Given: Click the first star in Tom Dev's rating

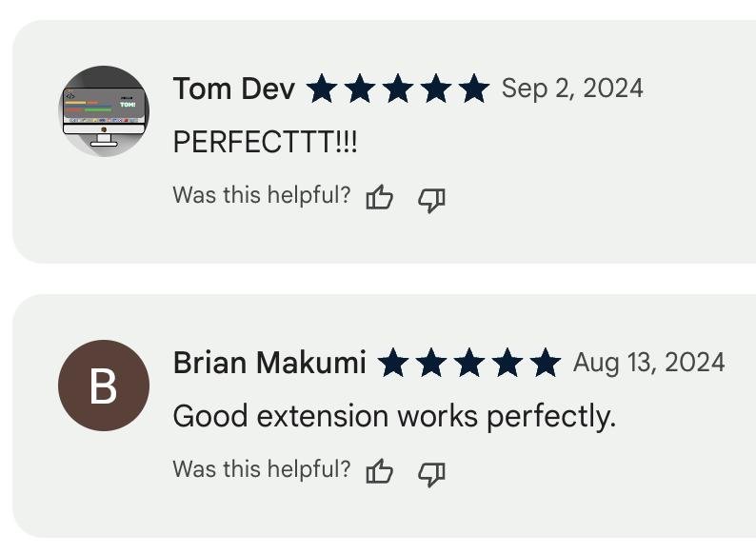Looking at the screenshot, I should pos(322,89).
